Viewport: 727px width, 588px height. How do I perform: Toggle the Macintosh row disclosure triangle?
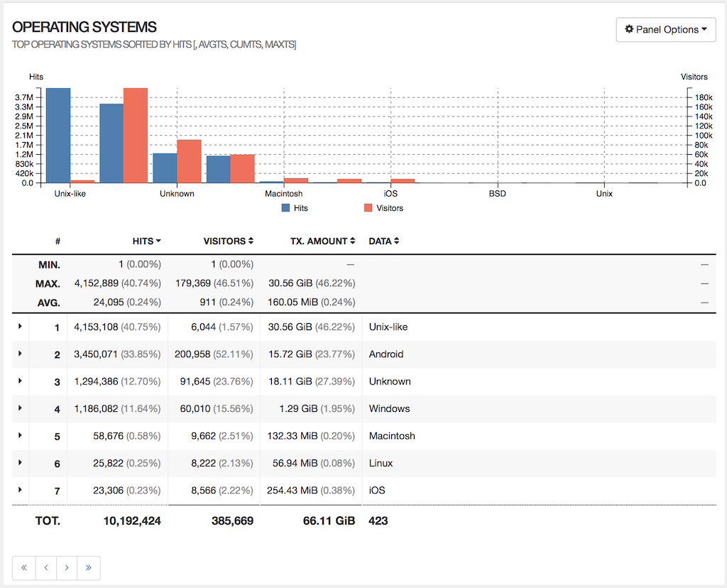[18, 435]
